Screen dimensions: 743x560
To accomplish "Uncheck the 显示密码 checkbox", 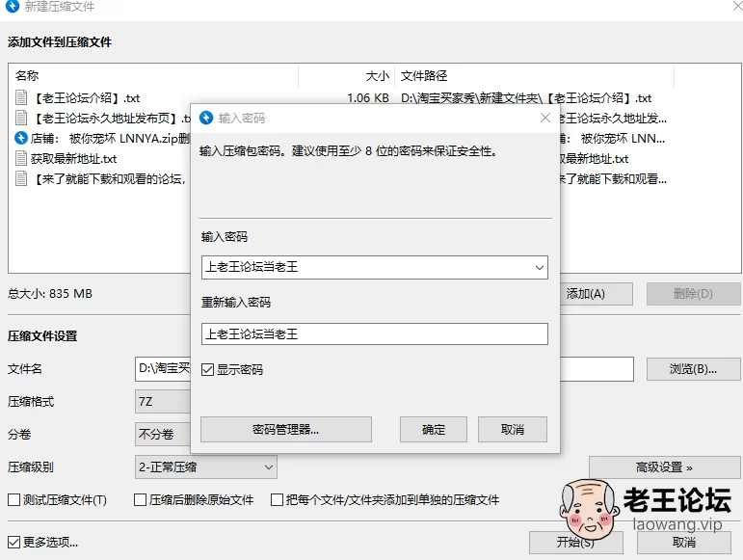I will (208, 370).
